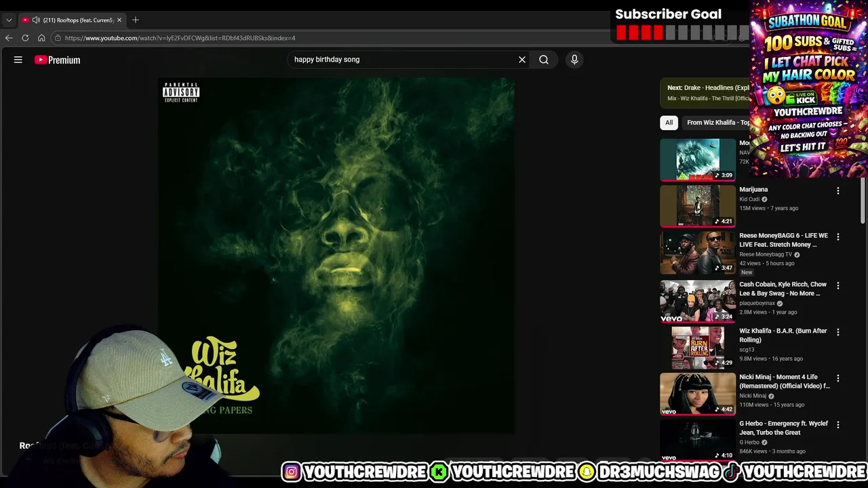Viewport: 868px width, 488px height.
Task: Click the sidebar vertical scrollbar
Action: (x=863, y=201)
